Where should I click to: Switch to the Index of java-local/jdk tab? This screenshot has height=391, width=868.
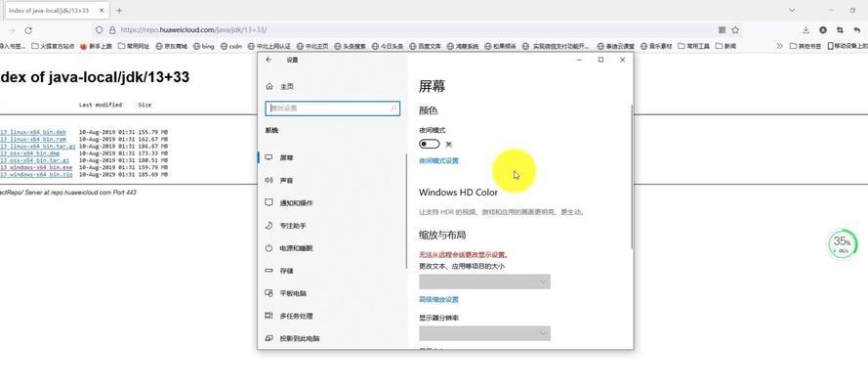pos(55,11)
